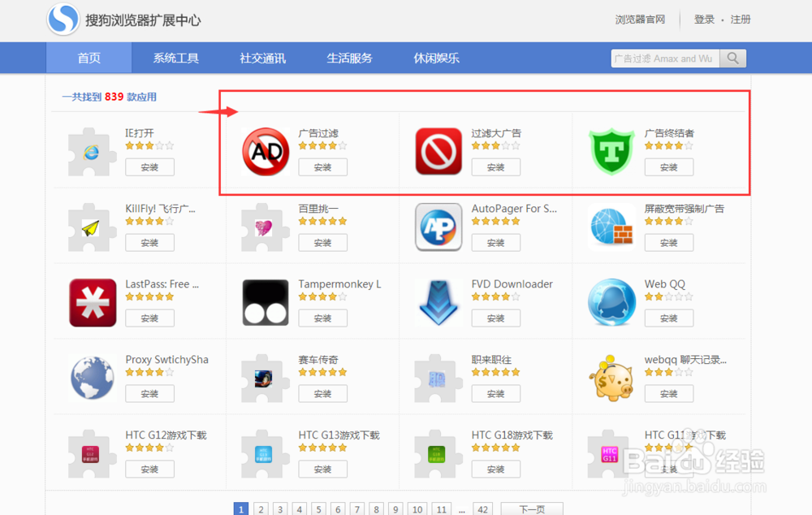The image size is (812, 515).
Task: Click the 广告终结者 title text
Action: [x=669, y=133]
